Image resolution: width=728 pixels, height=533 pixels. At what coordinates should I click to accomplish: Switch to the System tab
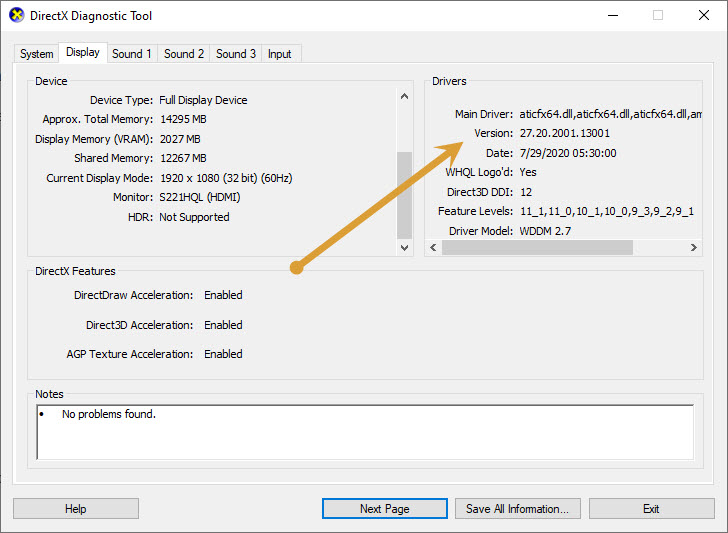pyautogui.click(x=36, y=54)
